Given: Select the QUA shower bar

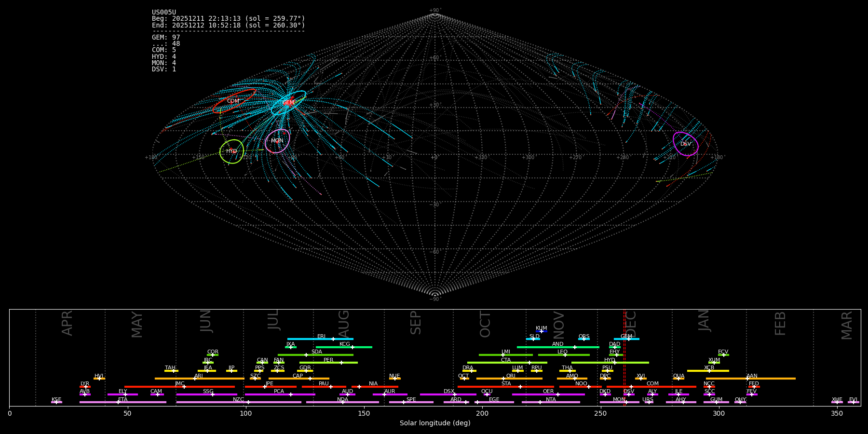Looking at the screenshot, I should pos(678,379).
